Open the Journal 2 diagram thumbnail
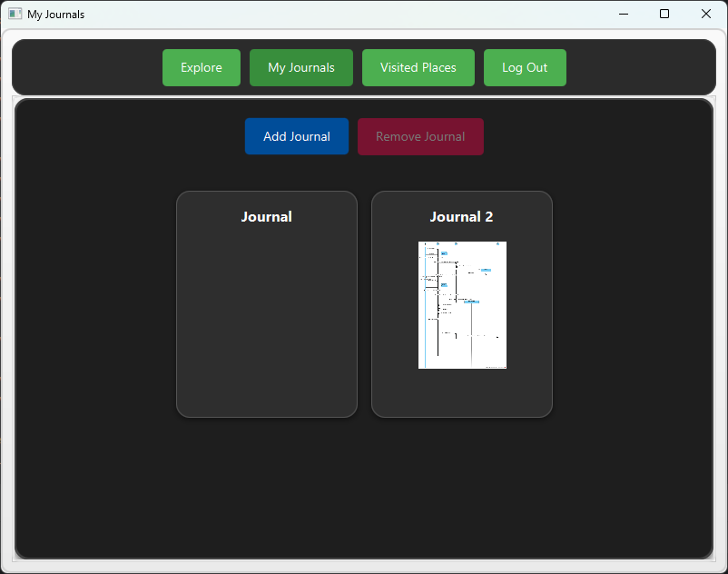 462,305
